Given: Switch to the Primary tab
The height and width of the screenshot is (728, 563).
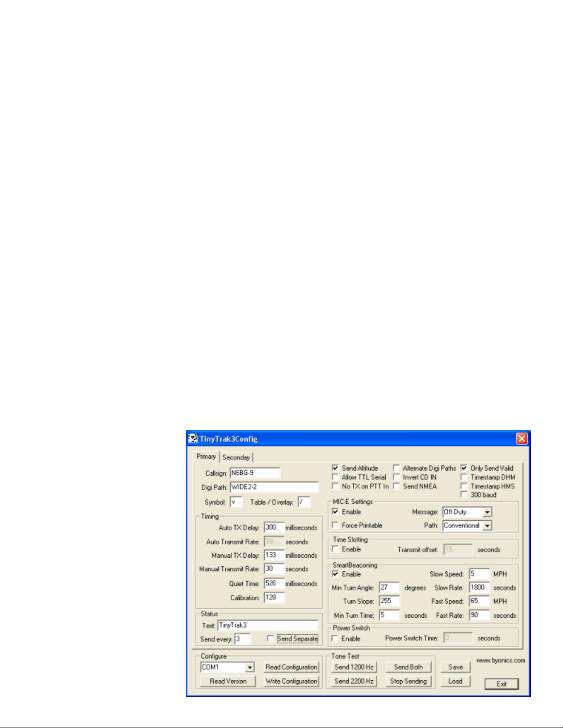Looking at the screenshot, I should 206,457.
